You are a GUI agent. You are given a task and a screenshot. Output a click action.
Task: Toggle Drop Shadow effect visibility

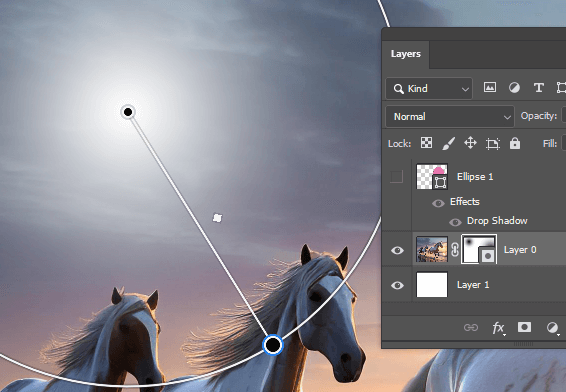[455, 222]
